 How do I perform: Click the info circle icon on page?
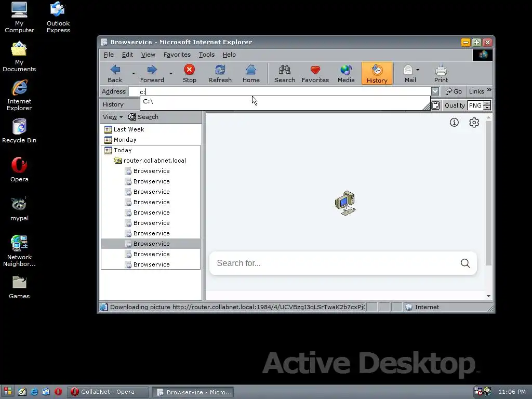click(x=454, y=123)
